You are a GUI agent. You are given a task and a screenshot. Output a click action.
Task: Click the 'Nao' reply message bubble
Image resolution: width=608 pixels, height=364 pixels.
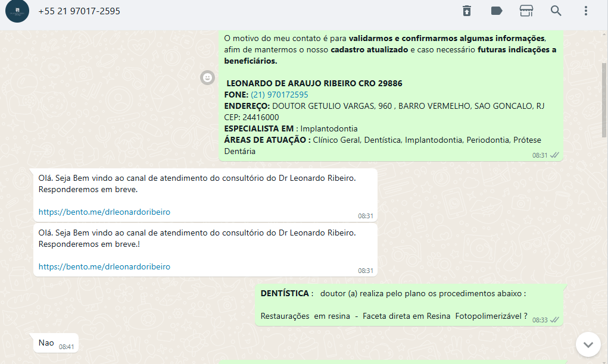[x=46, y=343]
